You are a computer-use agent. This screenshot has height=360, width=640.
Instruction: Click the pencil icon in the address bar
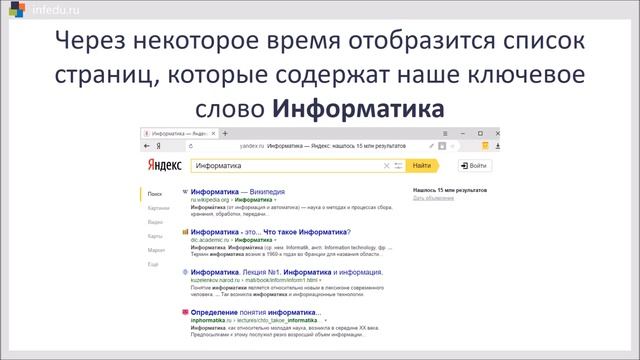(431, 146)
